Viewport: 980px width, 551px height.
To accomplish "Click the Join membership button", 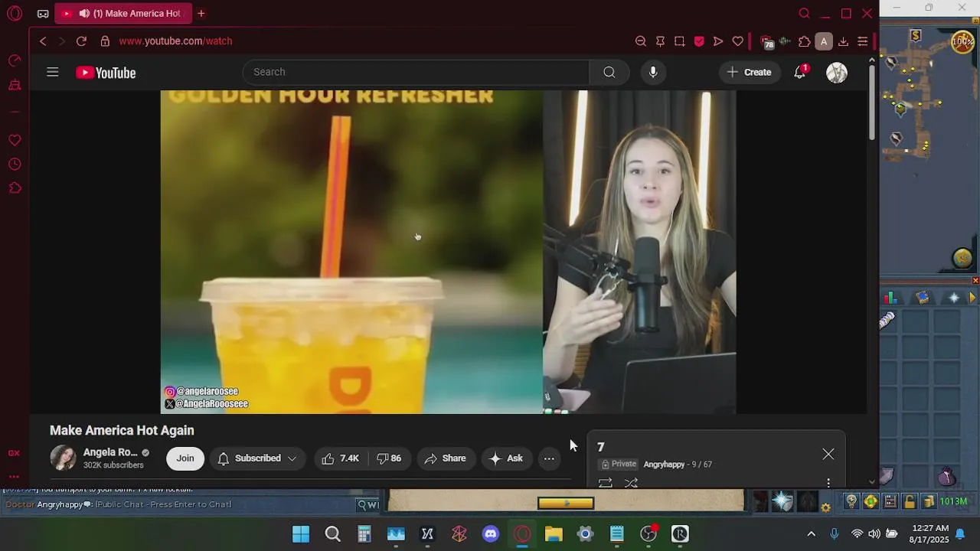I will click(185, 458).
